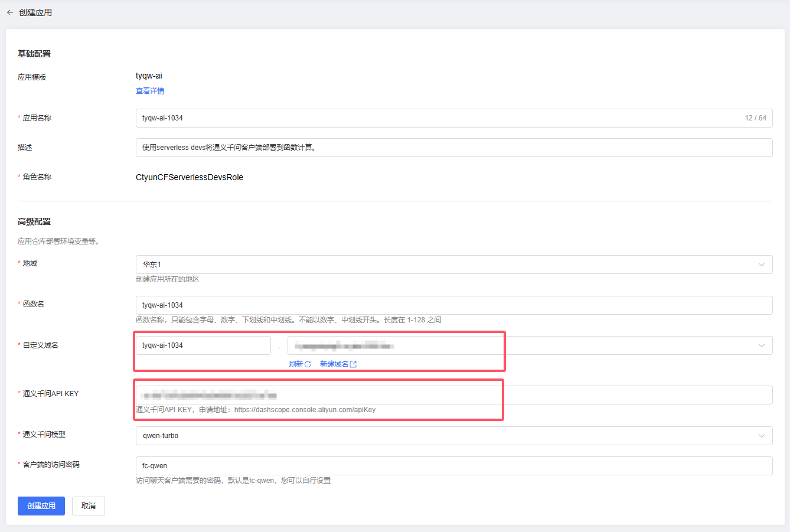Click the CtyunCFServerlessDevsRole role name
The height and width of the screenshot is (532, 790).
pyautogui.click(x=190, y=177)
